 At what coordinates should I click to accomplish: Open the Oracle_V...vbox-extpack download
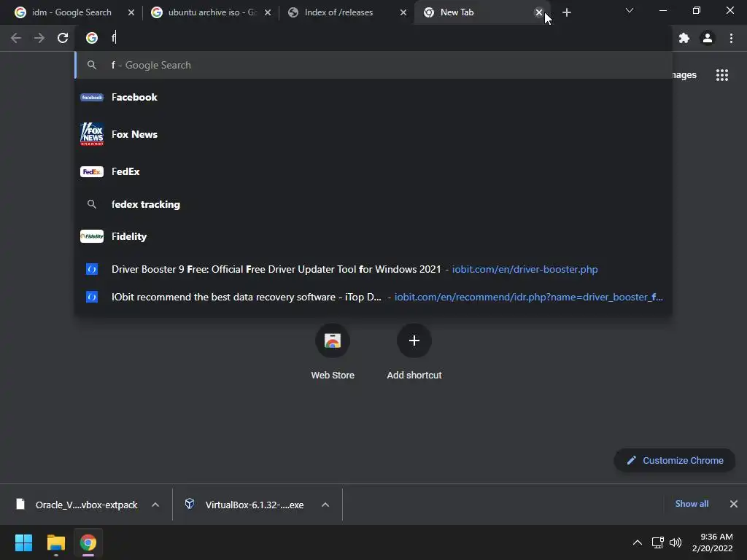pyautogui.click(x=77, y=505)
